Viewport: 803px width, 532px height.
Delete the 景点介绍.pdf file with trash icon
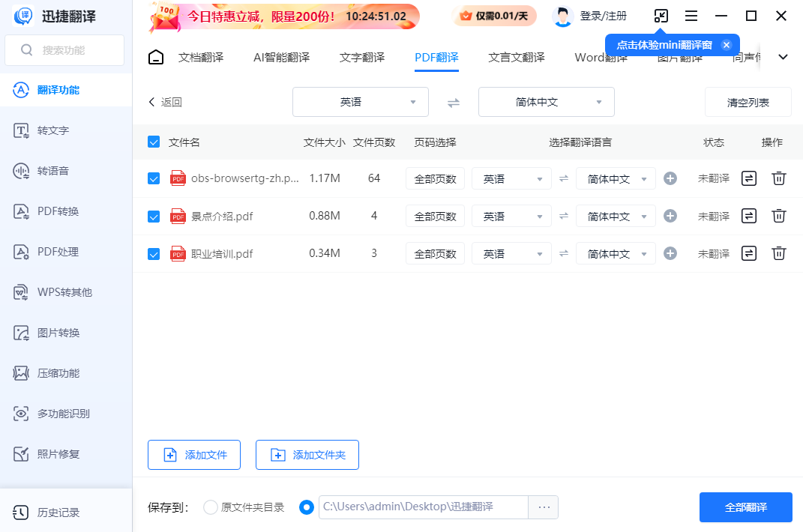pos(779,216)
